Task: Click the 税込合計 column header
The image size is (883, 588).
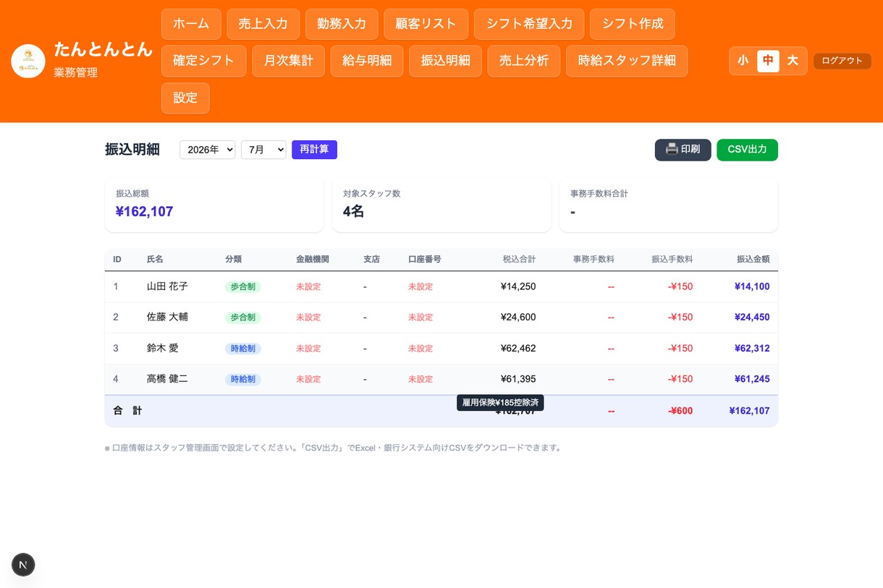Action: click(x=519, y=259)
